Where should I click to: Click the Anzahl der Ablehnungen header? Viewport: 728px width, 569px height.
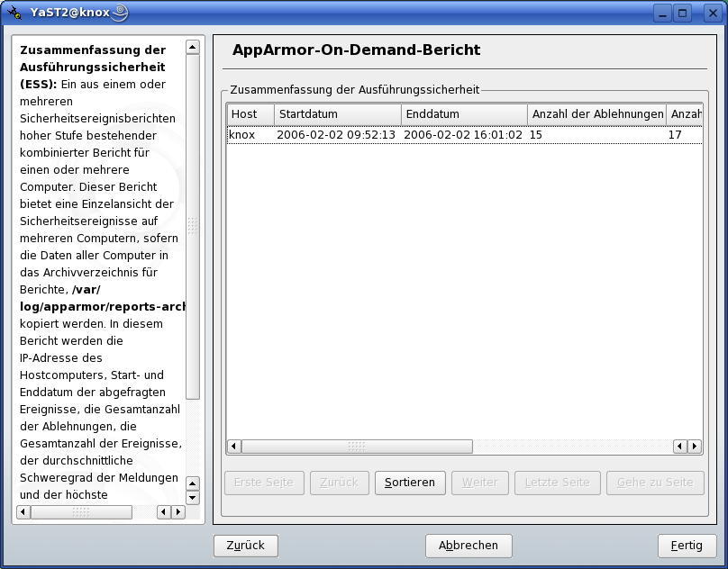tap(595, 114)
